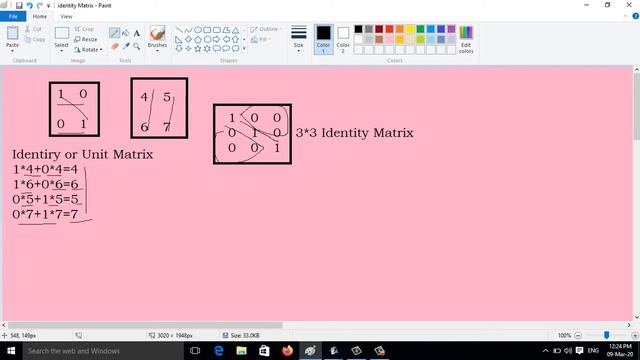
Task: Open Customize Quick Access Toolbar dropdown
Action: click(49, 6)
